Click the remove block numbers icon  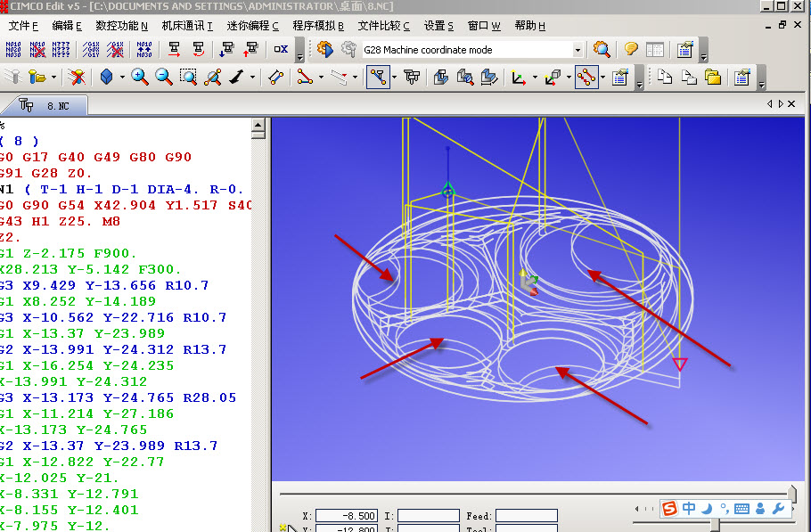pyautogui.click(x=37, y=50)
